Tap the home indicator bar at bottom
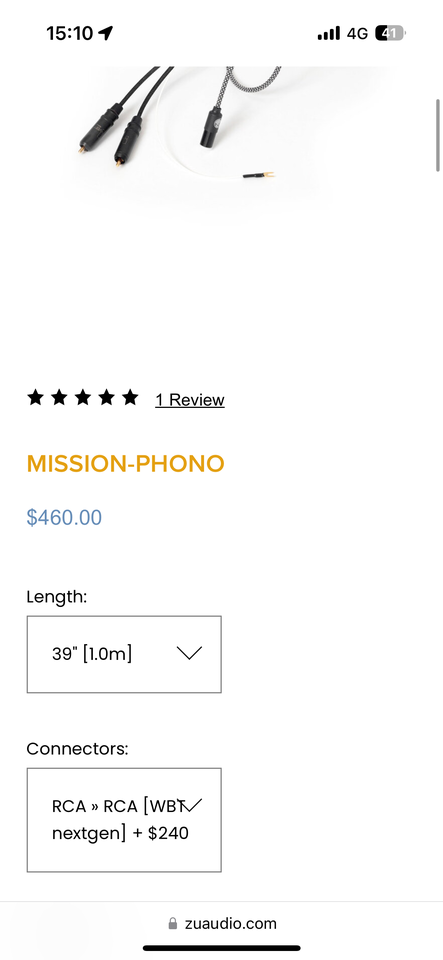 222,948
